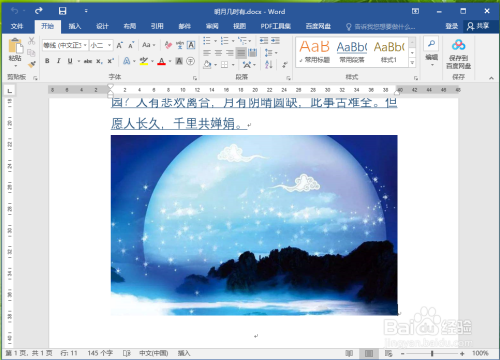The width and height of the screenshot is (500, 360).
Task: Switch to Read Mode view
Action: point(349,353)
